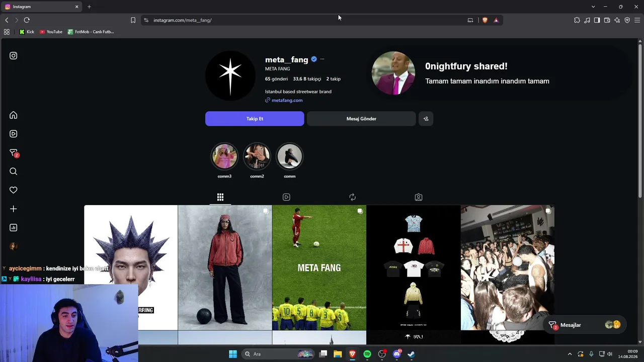Open a new browser tab
The width and height of the screenshot is (644, 362).
(x=89, y=7)
